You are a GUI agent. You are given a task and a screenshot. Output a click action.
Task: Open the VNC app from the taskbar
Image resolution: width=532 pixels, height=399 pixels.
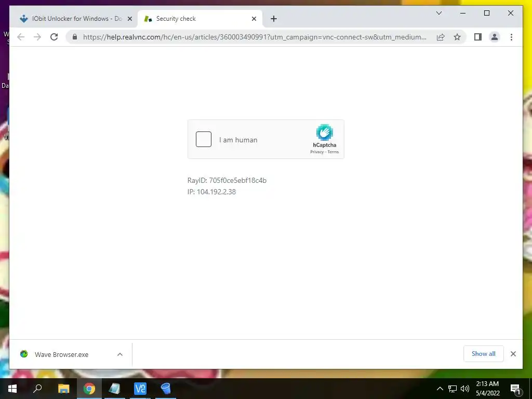(x=140, y=389)
